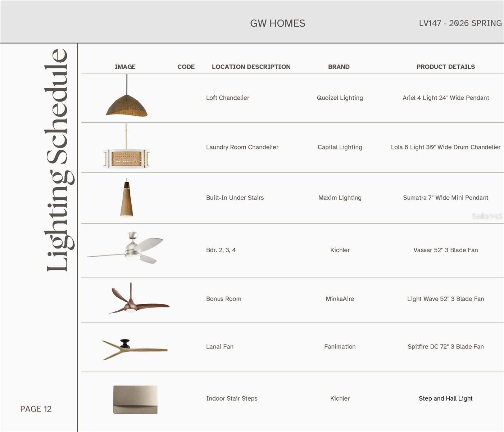Screen dimensions: 504x432
Task: Select the Bdr. 2, 3, 4 location text
Action: click(221, 250)
